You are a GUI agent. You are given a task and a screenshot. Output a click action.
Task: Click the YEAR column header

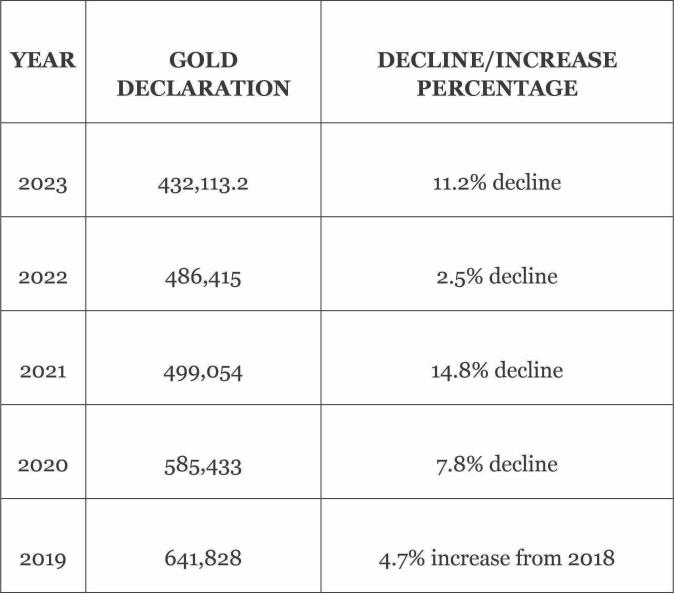(x=43, y=60)
